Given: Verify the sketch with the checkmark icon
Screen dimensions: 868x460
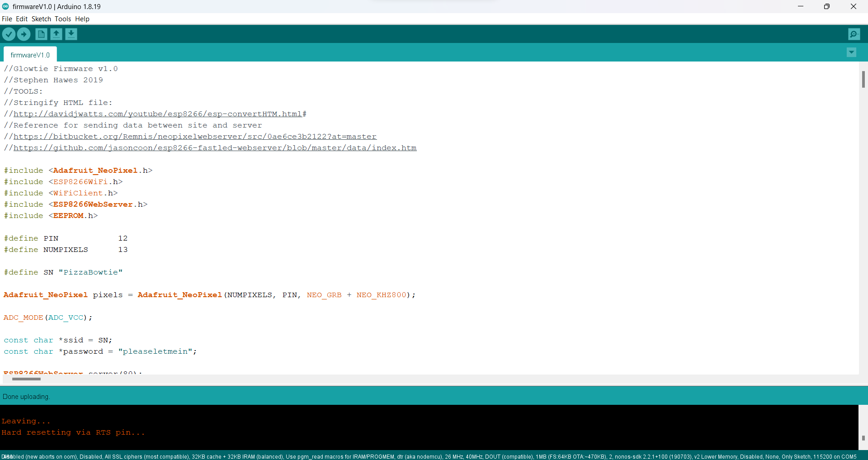Looking at the screenshot, I should click(9, 34).
